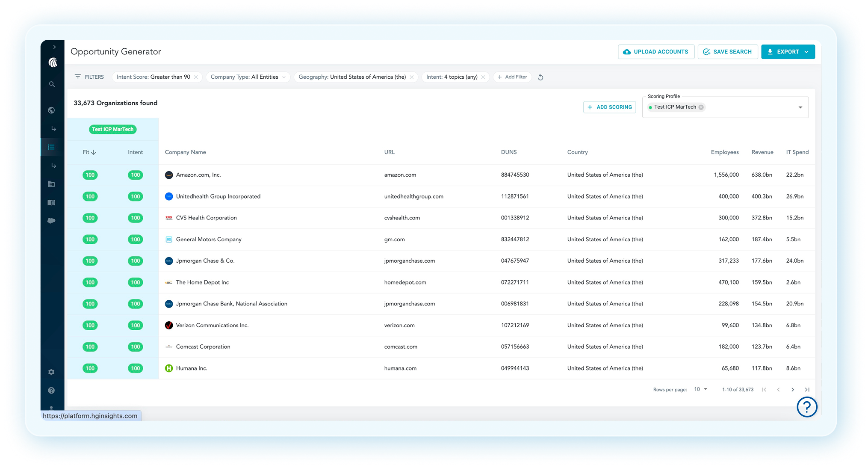Open the globe icon in sidebar
Screen dimensions: 868x468
tap(51, 110)
